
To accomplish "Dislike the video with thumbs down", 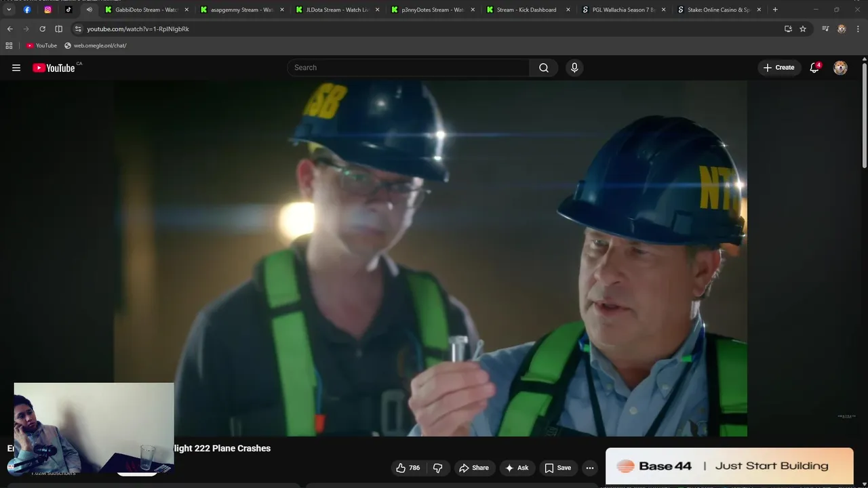I will click(x=437, y=468).
